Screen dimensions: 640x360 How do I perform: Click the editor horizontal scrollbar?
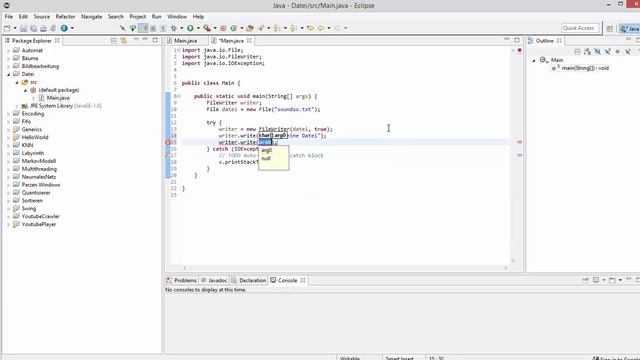point(345,268)
